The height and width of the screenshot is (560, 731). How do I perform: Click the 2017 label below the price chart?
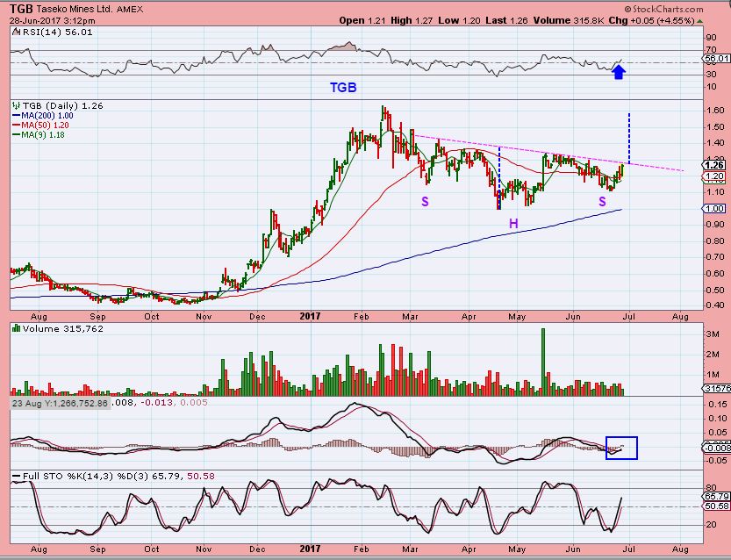pyautogui.click(x=310, y=316)
